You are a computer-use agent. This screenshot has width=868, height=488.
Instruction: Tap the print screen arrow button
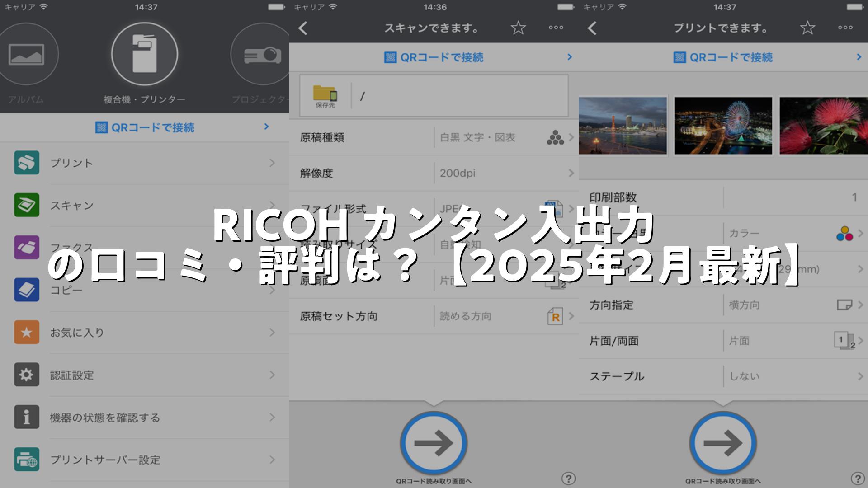[x=723, y=443]
